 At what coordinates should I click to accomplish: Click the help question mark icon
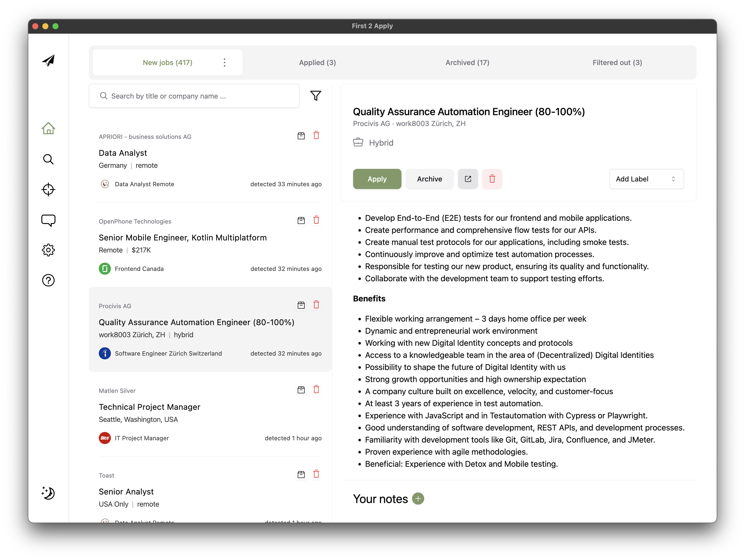click(48, 280)
